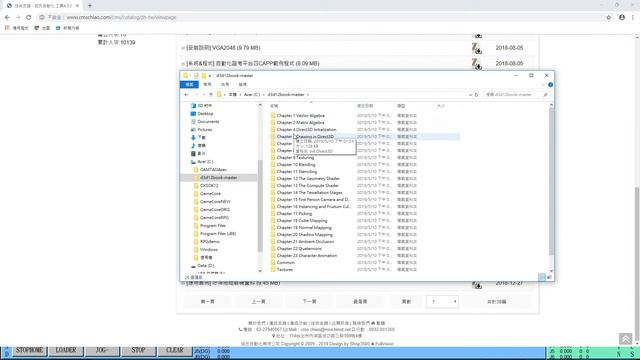Expand the Explorer ribbon chevron
The width and height of the screenshot is (640, 360).
(543, 85)
